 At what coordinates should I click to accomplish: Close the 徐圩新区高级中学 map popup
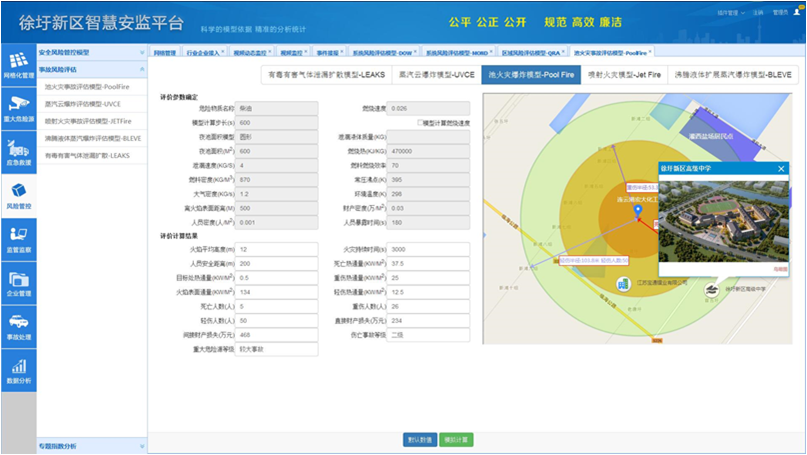pyautogui.click(x=781, y=169)
